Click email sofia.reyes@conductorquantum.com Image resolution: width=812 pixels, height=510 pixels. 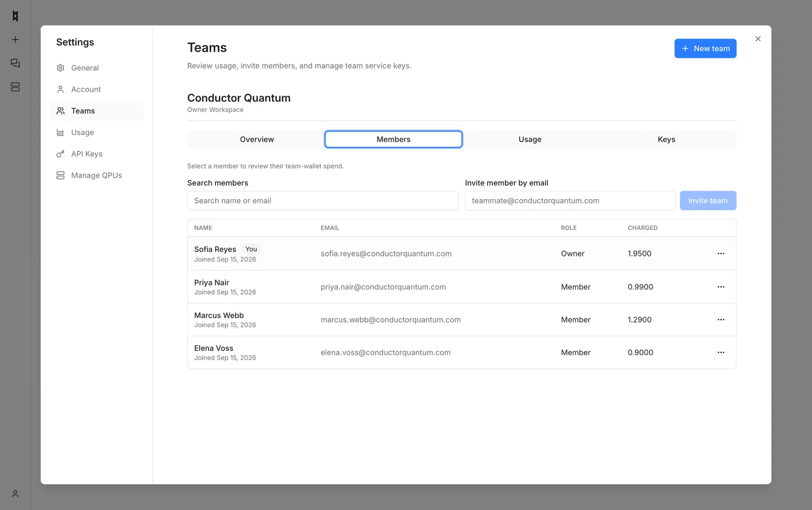click(x=386, y=253)
